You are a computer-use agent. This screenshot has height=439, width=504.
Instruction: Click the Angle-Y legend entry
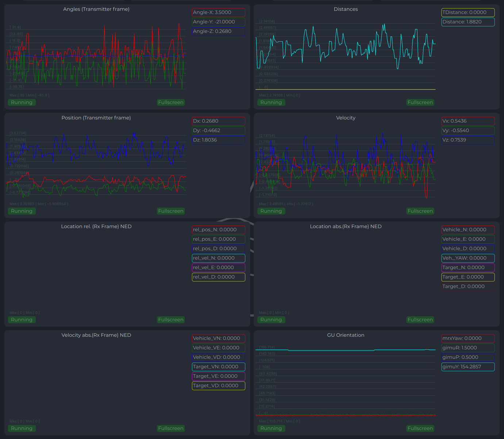click(219, 22)
